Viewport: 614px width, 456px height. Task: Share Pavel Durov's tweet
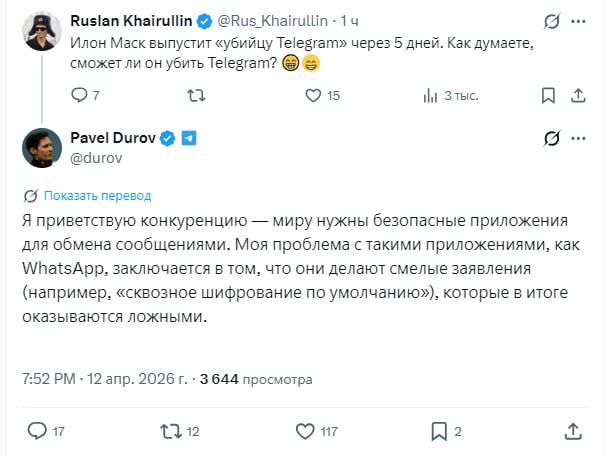click(x=572, y=432)
